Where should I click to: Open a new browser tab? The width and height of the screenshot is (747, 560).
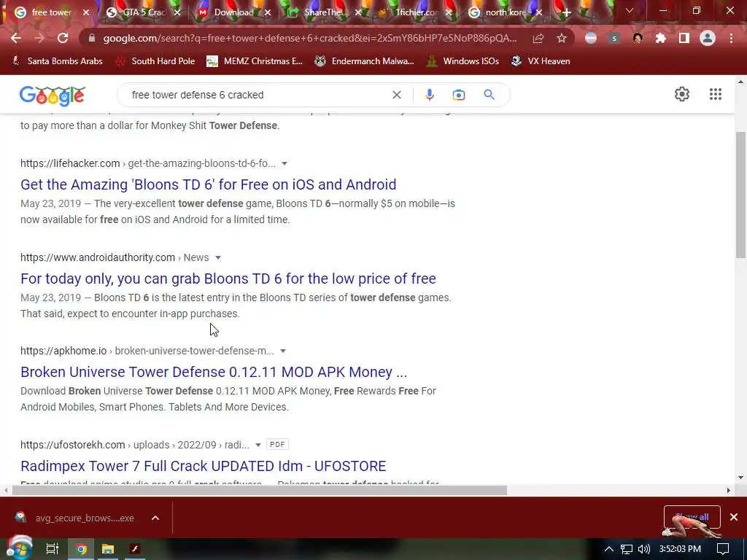(566, 12)
